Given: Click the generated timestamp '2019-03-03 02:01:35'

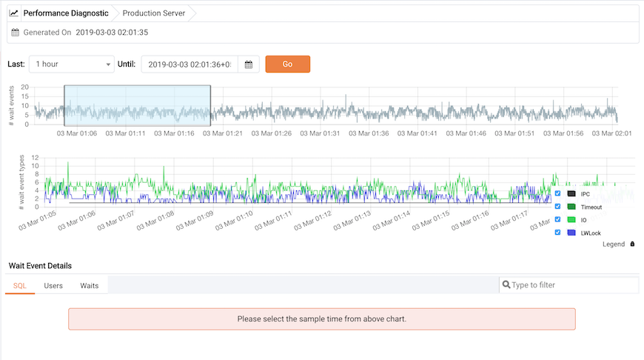Looking at the screenshot, I should coord(112,33).
